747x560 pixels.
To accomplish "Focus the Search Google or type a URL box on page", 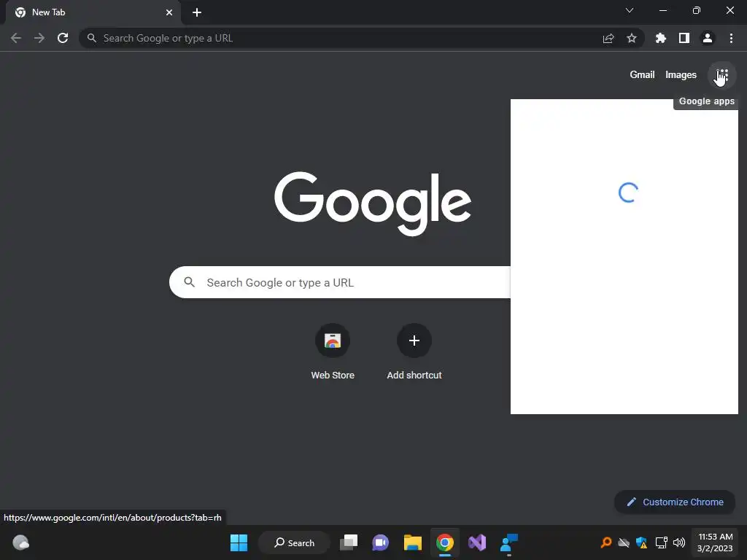I will click(340, 282).
